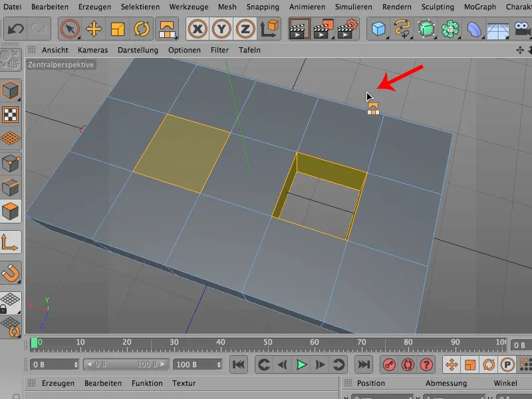The width and height of the screenshot is (532, 399).
Task: Click the Undo arrow icon
Action: click(x=15, y=29)
